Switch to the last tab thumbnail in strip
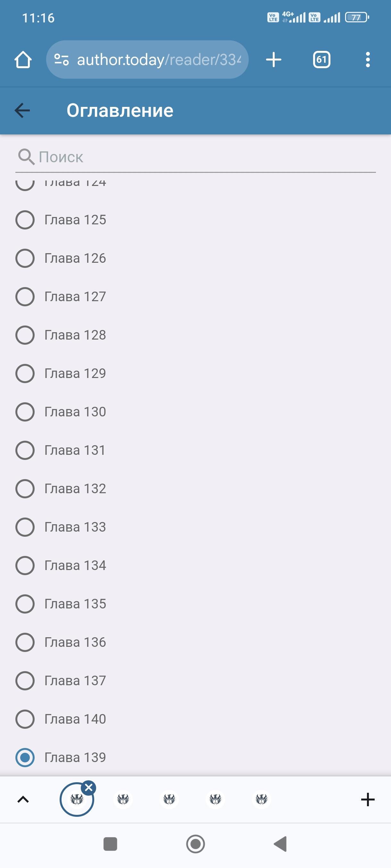The image size is (391, 868). pos(262,799)
